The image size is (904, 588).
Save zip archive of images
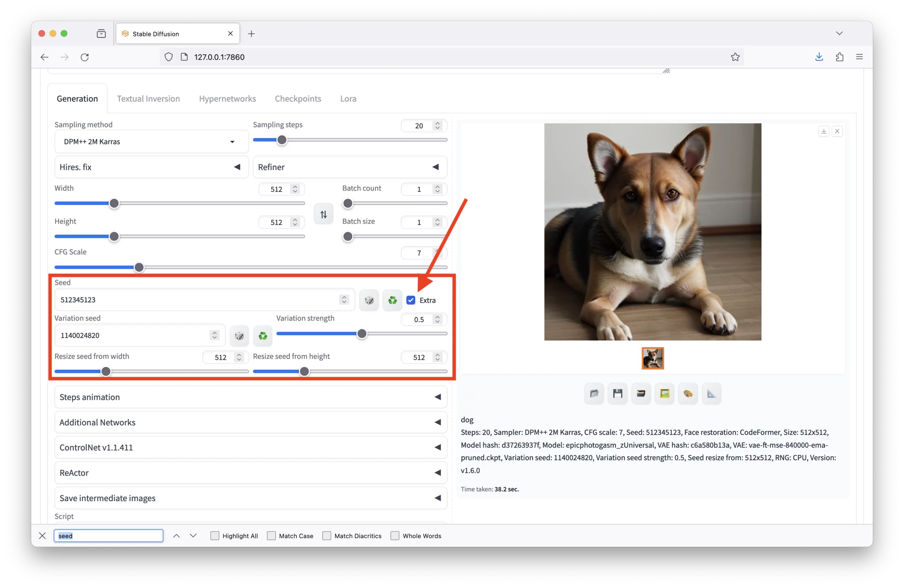(641, 393)
